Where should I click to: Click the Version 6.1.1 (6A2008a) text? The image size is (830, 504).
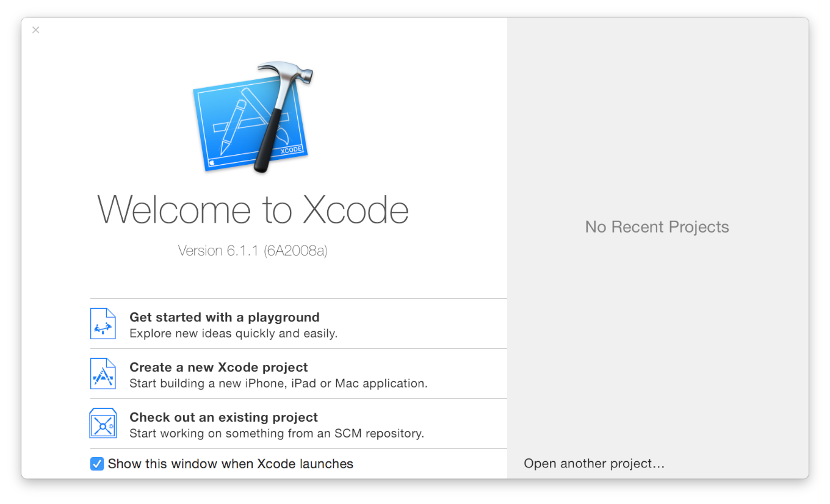(253, 251)
